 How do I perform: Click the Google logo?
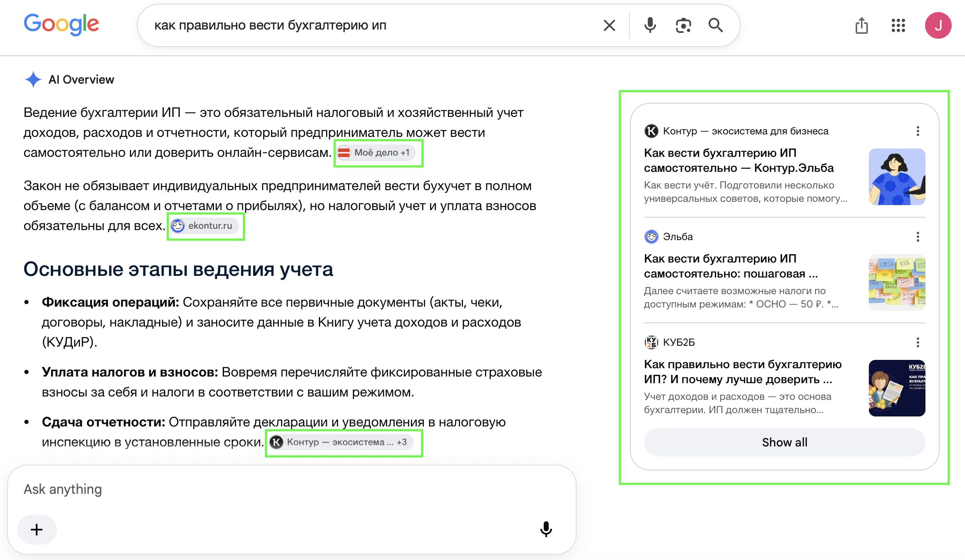click(x=61, y=25)
